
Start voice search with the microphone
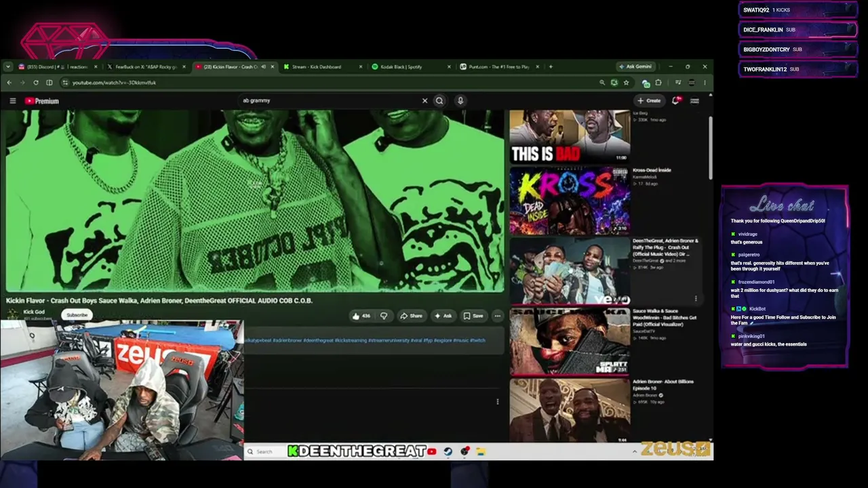click(x=460, y=101)
